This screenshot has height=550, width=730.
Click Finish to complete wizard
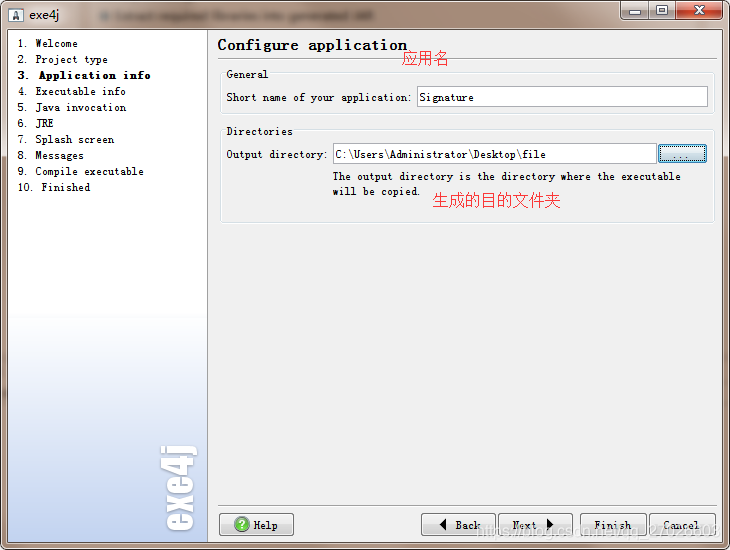[613, 525]
